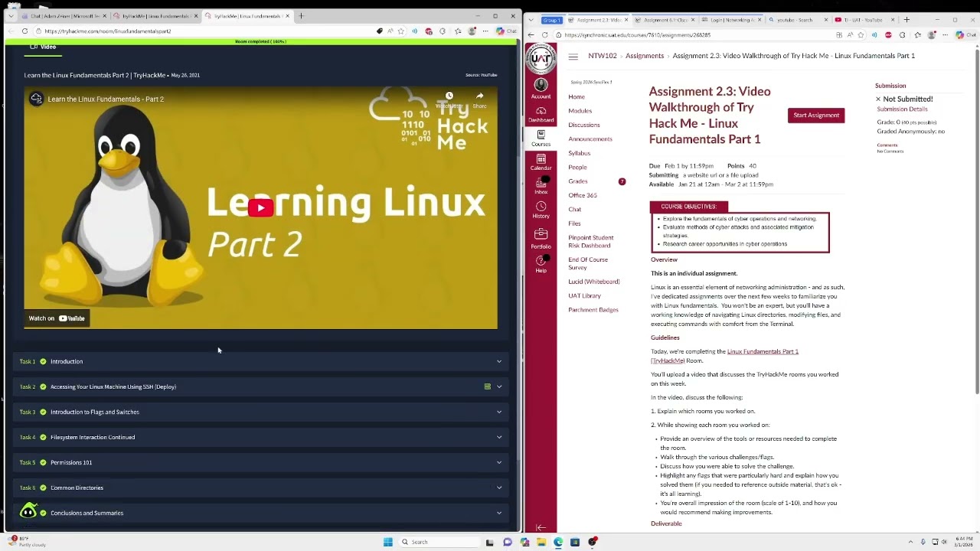
Task: Click Task 5 green completed checkmark
Action: 43,462
